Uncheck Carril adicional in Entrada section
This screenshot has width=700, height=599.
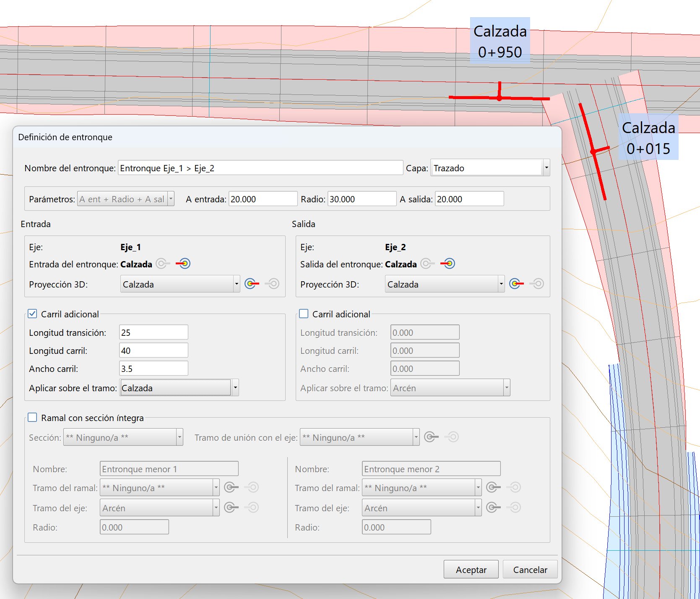coord(32,314)
